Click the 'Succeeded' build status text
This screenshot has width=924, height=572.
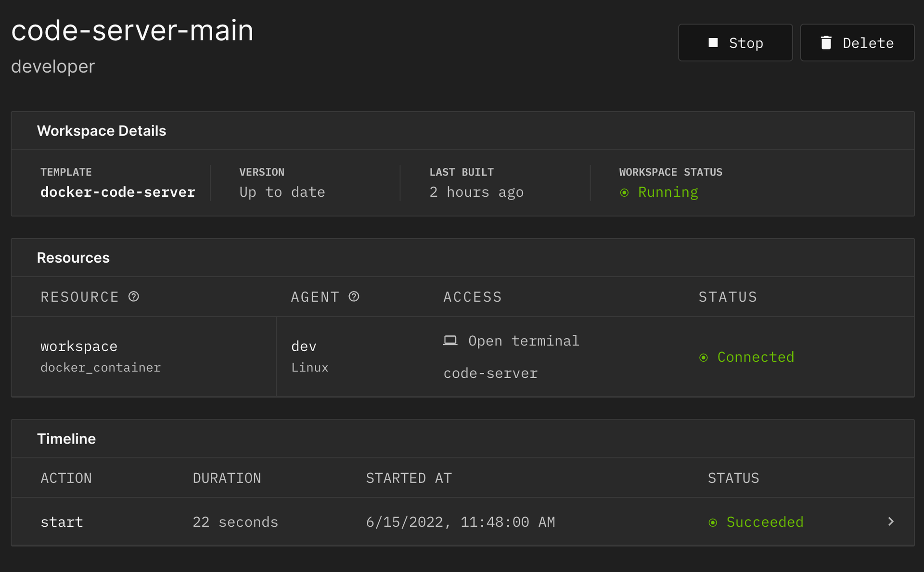[x=765, y=522]
